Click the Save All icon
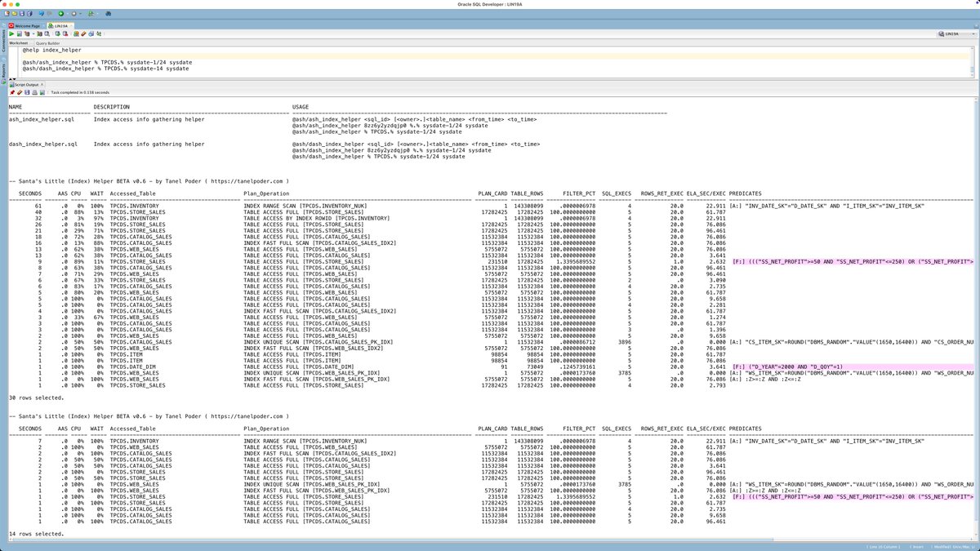 (29, 14)
